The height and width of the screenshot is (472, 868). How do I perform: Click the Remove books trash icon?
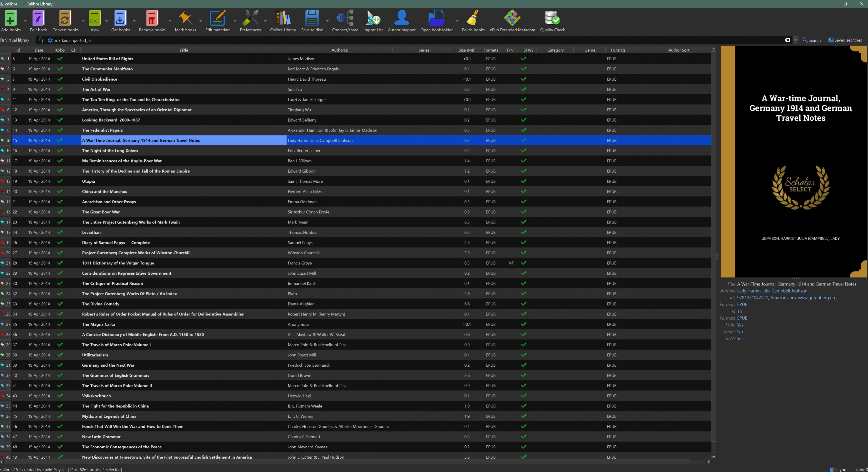click(152, 19)
